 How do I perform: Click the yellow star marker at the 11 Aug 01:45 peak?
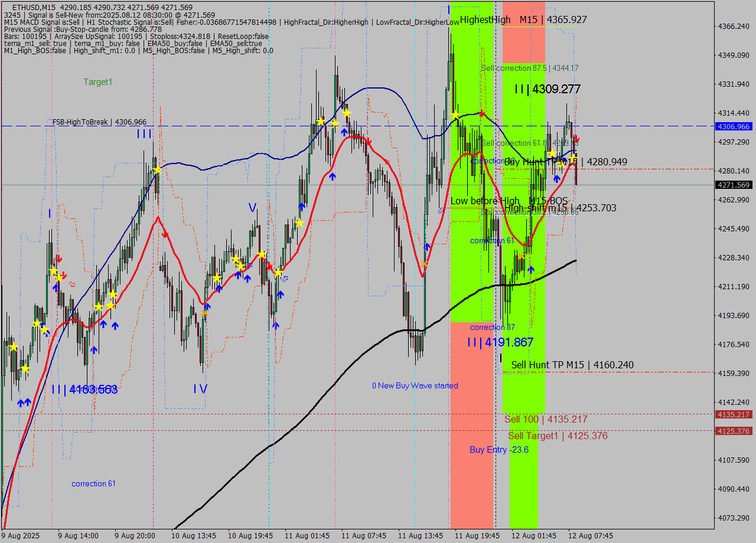pos(346,114)
